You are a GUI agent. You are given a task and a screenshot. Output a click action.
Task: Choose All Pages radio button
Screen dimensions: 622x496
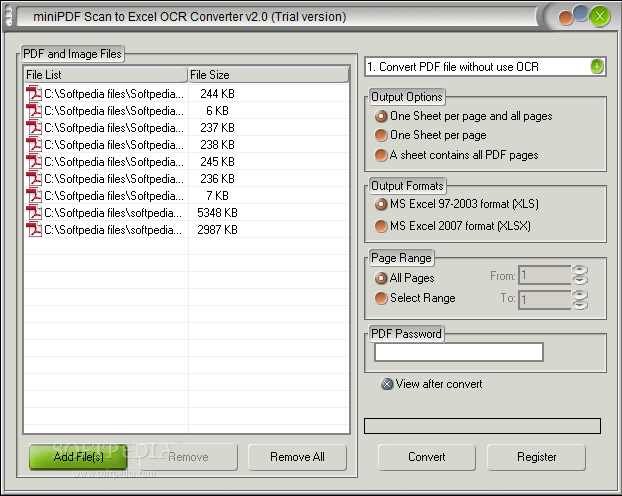click(404, 278)
